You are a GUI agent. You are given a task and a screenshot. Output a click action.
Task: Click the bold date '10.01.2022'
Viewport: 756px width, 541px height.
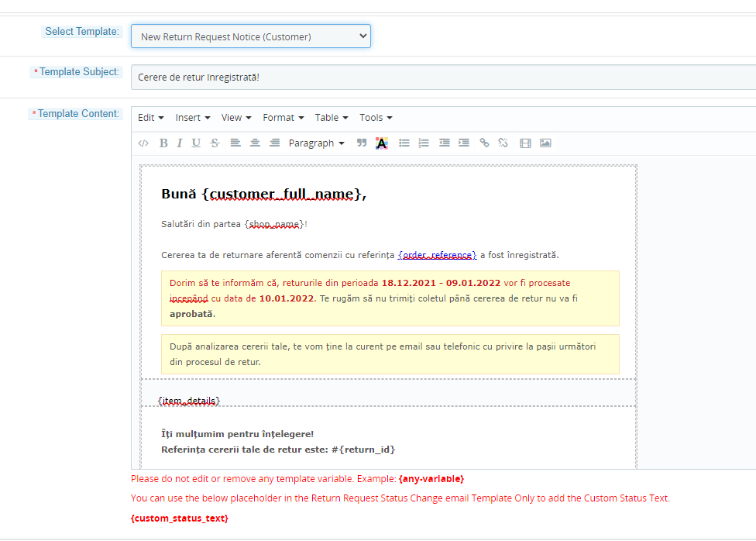[287, 298]
